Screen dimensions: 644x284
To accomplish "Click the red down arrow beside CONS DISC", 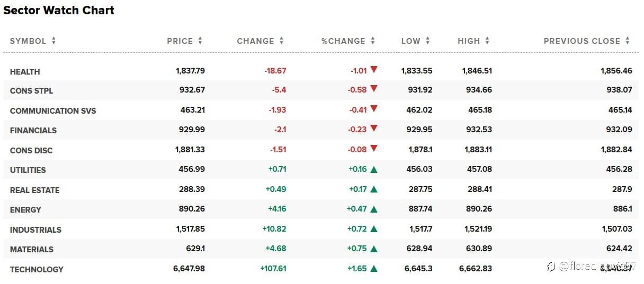I will coord(374,149).
